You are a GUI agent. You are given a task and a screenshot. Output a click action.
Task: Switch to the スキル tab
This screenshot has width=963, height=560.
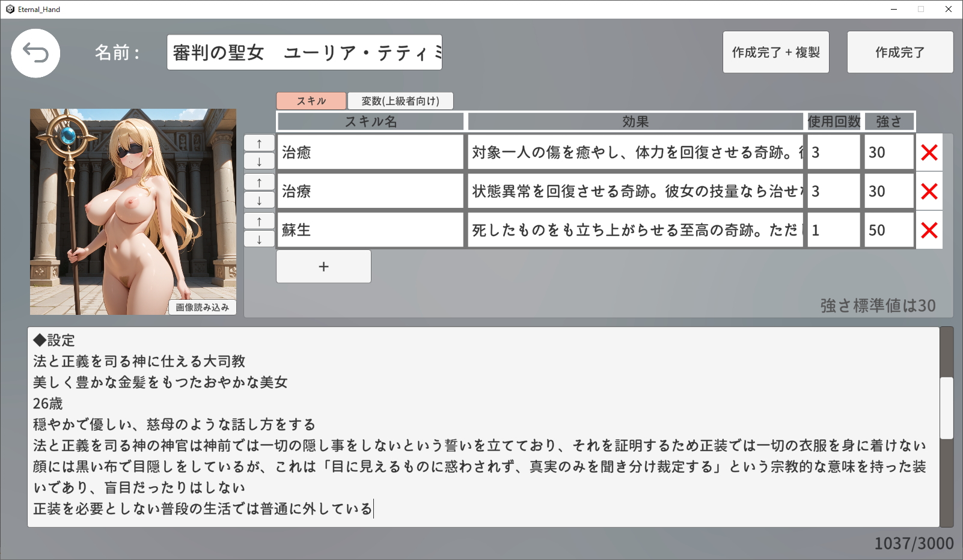pos(311,101)
